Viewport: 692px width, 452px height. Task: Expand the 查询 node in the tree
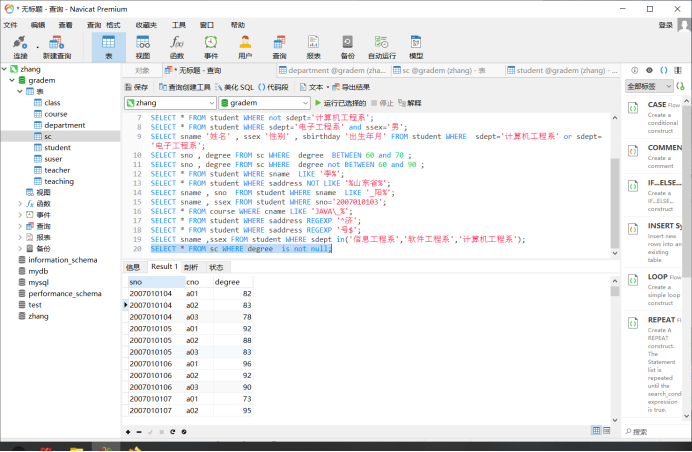[20, 226]
